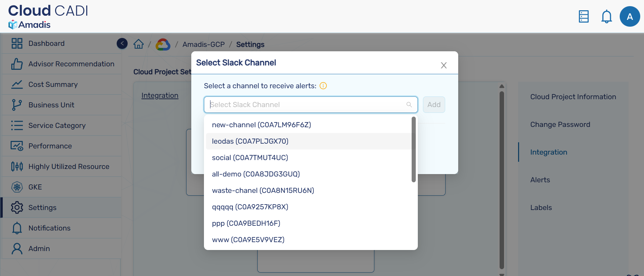Collapse the sidebar with the arrow button
Image resolution: width=644 pixels, height=276 pixels.
click(122, 43)
